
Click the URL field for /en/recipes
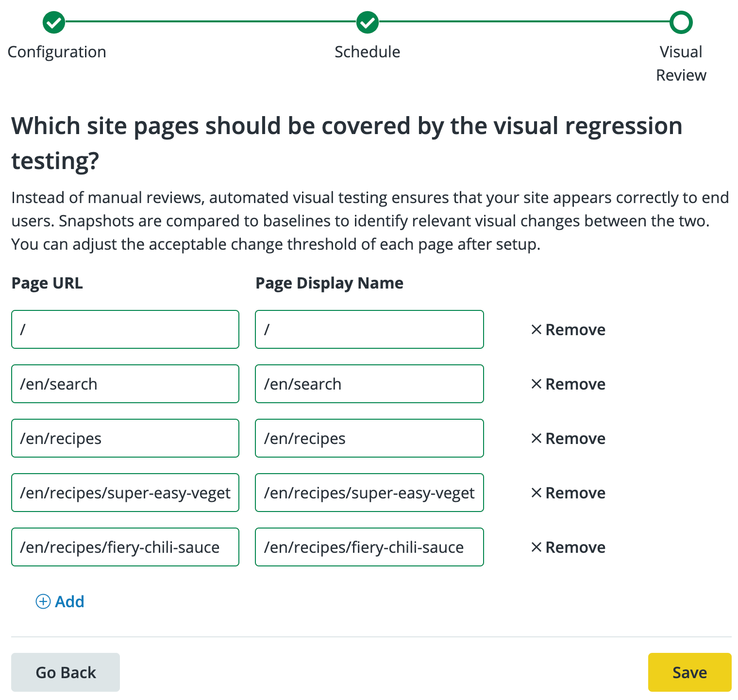click(125, 438)
